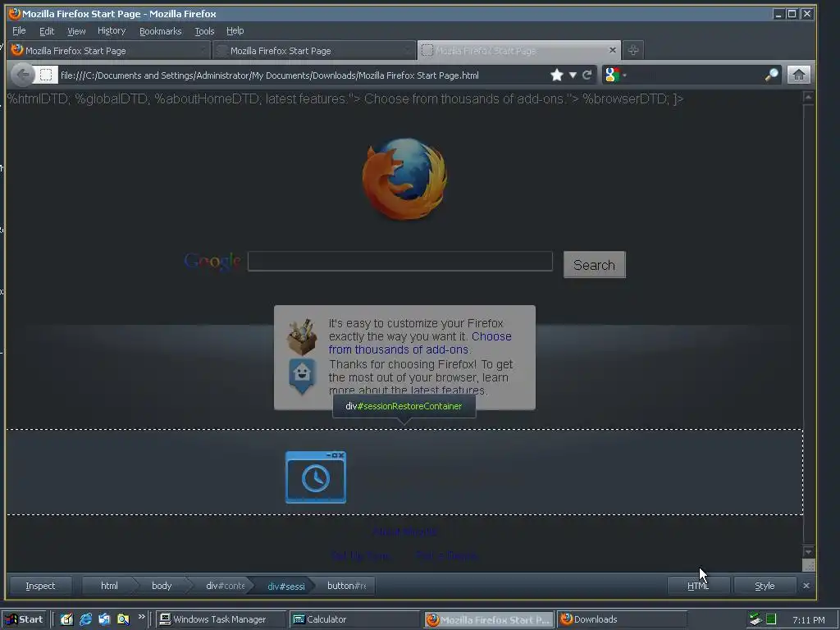Viewport: 840px width, 630px height.
Task: Go back with the Back arrow button
Action: tap(22, 75)
